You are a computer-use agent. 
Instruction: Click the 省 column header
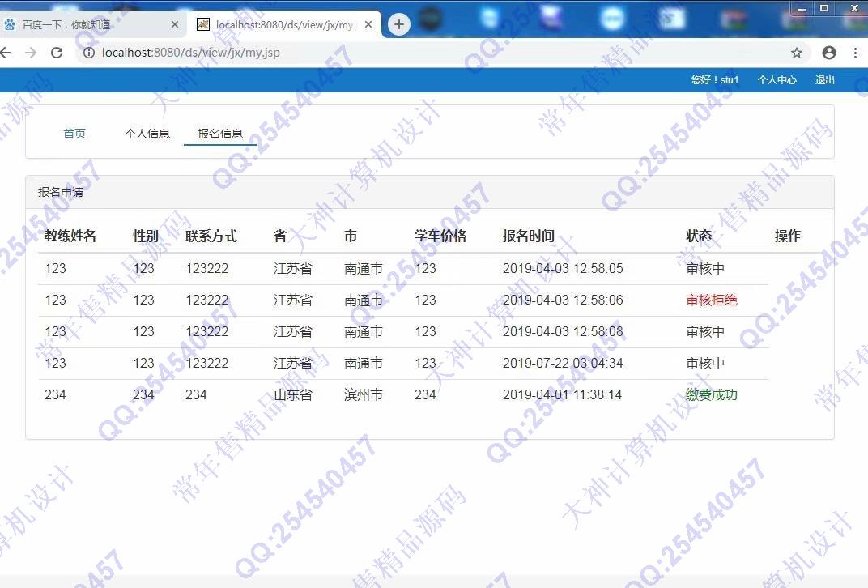pyautogui.click(x=280, y=236)
